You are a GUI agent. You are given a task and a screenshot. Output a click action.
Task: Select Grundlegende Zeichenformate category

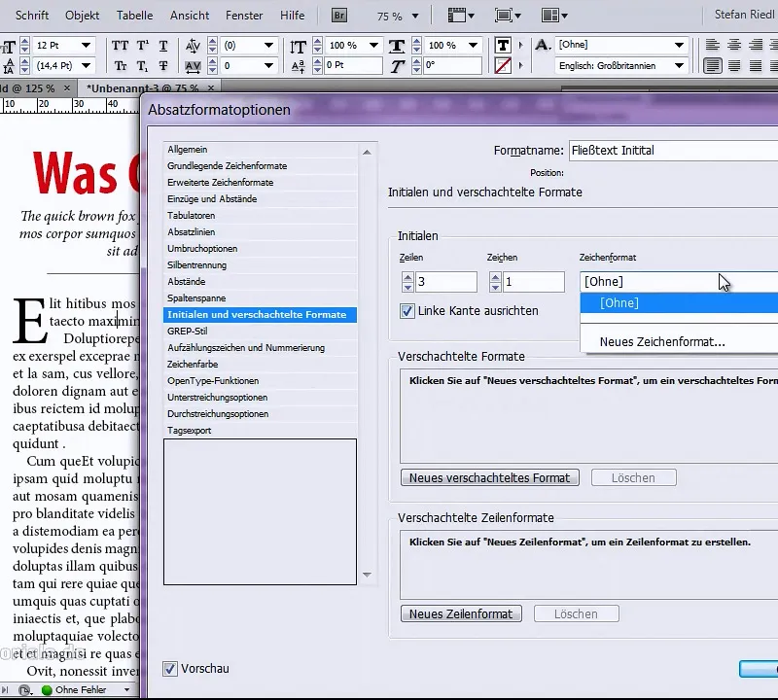(260, 165)
